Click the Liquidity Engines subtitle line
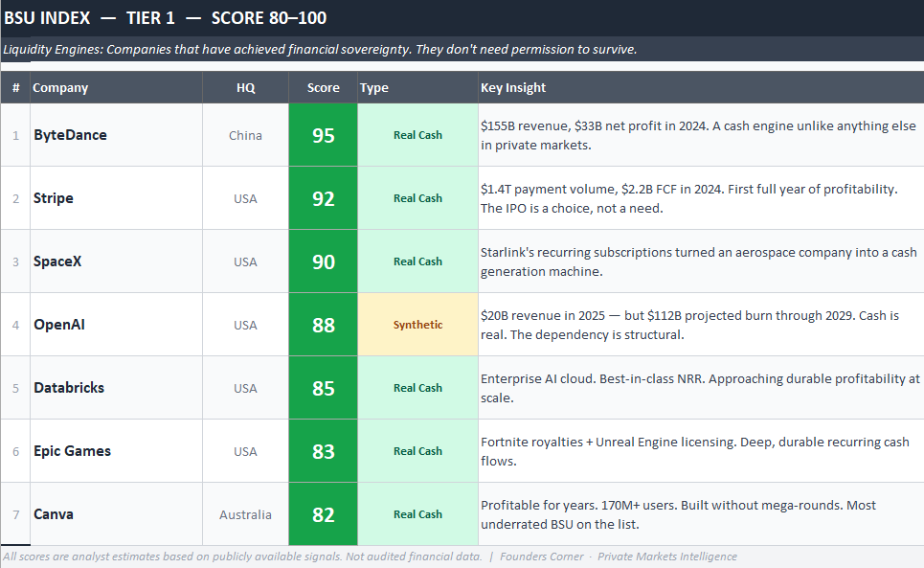Image resolution: width=924 pixels, height=568 pixels. coord(320,50)
